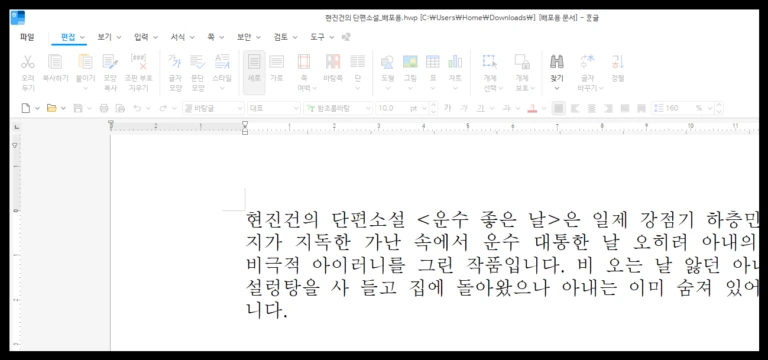Open the 바탕글 style dropdown
The width and height of the screenshot is (768, 360).
tap(214, 108)
